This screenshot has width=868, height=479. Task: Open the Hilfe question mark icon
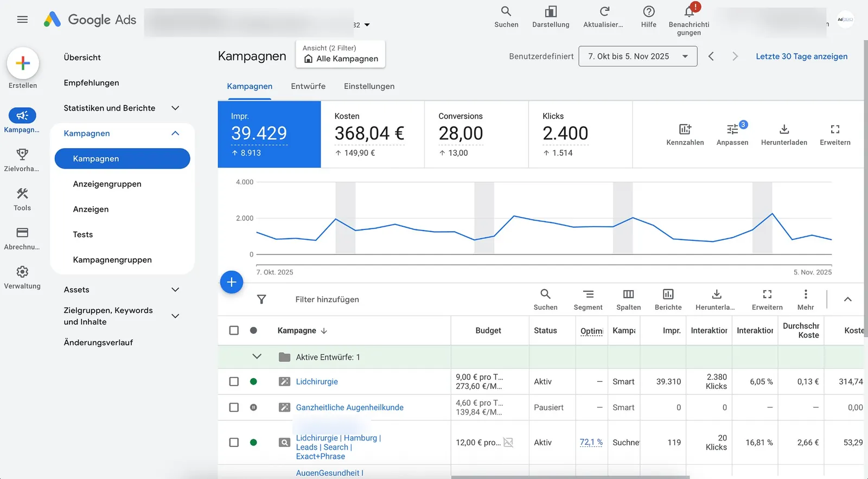click(x=649, y=11)
